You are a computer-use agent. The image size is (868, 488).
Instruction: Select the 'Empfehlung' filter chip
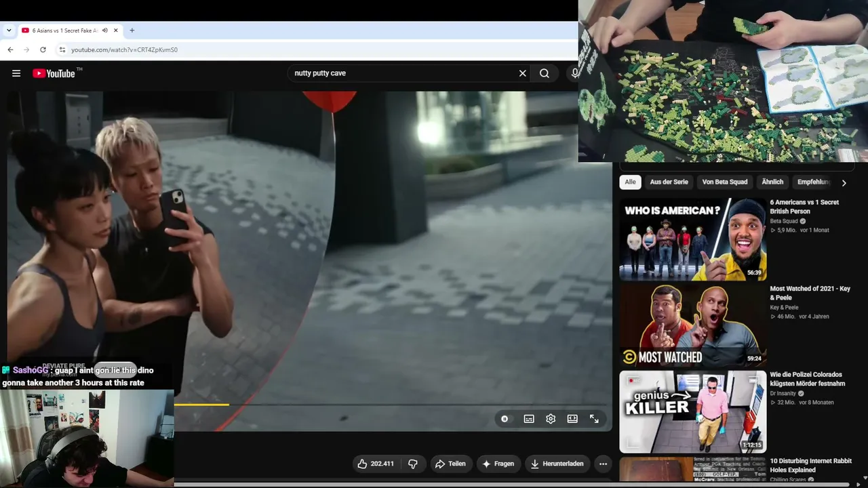(x=814, y=182)
